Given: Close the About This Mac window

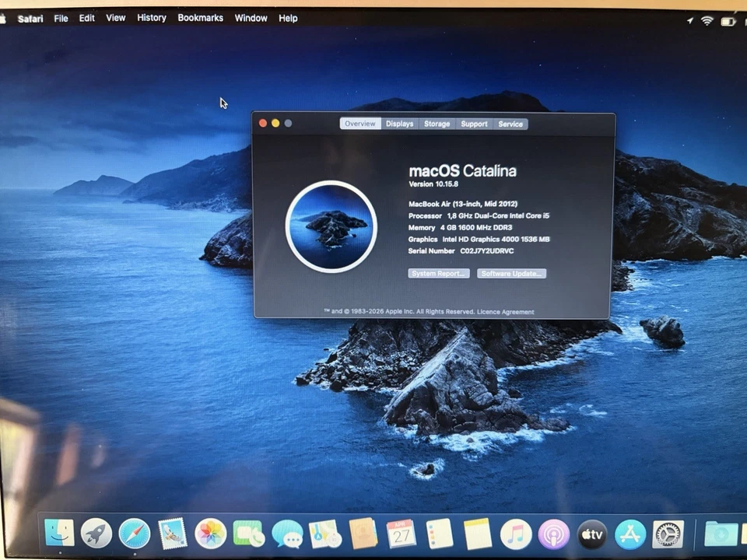Looking at the screenshot, I should click(x=262, y=123).
